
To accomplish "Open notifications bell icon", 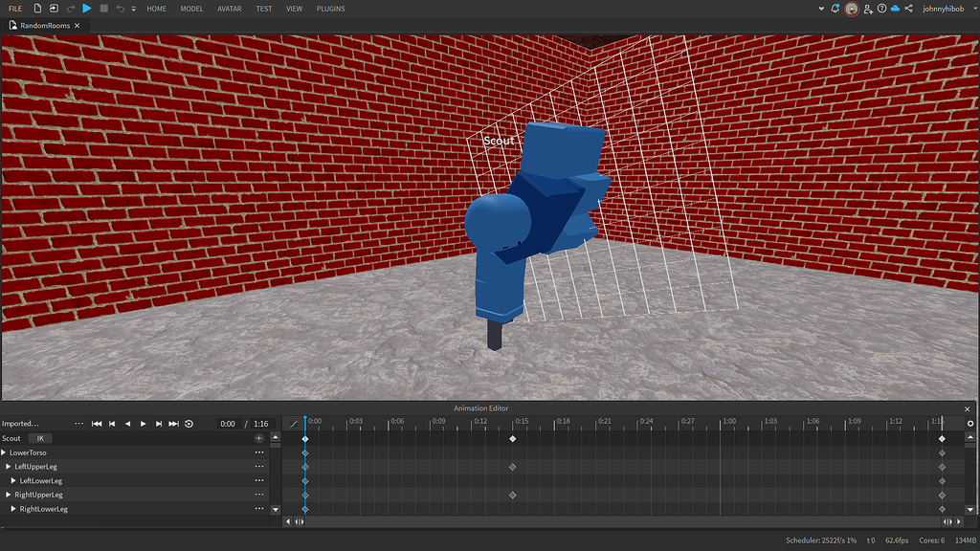I will tap(835, 9).
